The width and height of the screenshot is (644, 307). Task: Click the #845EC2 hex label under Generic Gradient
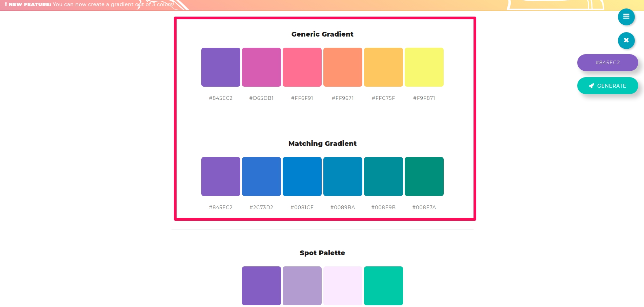(221, 98)
